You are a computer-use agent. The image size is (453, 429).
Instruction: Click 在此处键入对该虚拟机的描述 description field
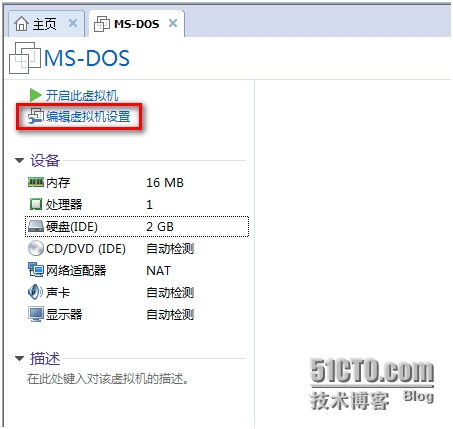pos(108,379)
